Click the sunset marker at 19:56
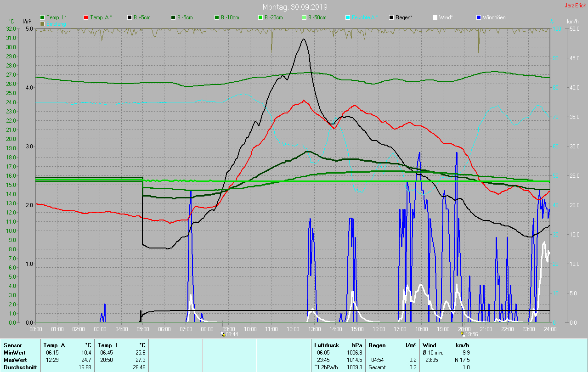Screen dimensions: 588x372 pos(463,334)
